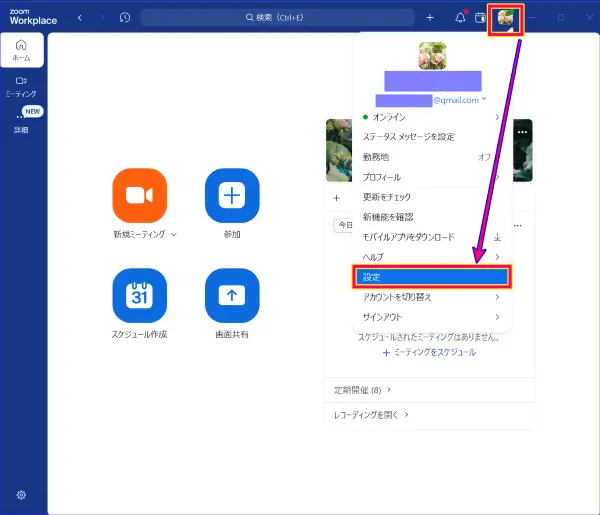Expand Switch Account (アカウントを切り替え) submenu
The height and width of the screenshot is (515, 600).
click(x=432, y=297)
